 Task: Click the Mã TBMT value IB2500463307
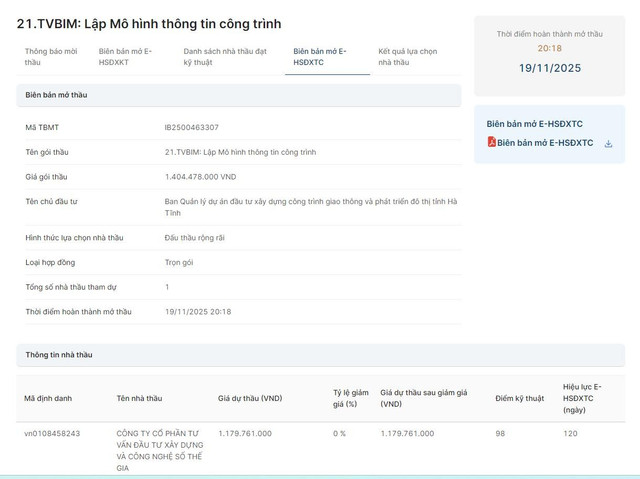click(x=191, y=128)
